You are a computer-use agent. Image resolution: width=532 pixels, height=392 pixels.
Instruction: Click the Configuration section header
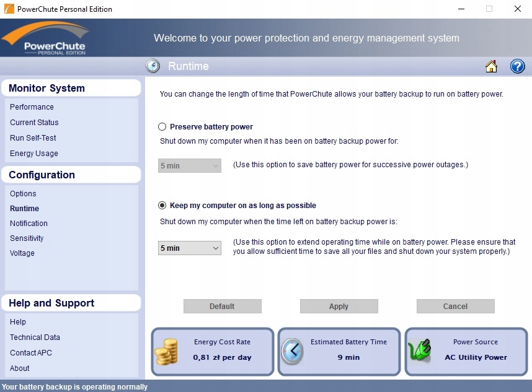[71, 175]
